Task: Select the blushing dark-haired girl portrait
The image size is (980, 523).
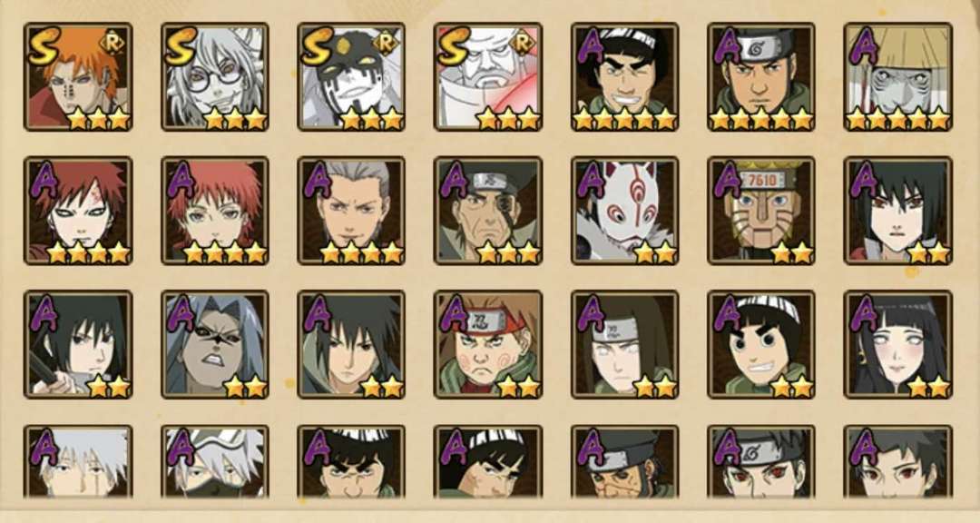Action: 898,345
